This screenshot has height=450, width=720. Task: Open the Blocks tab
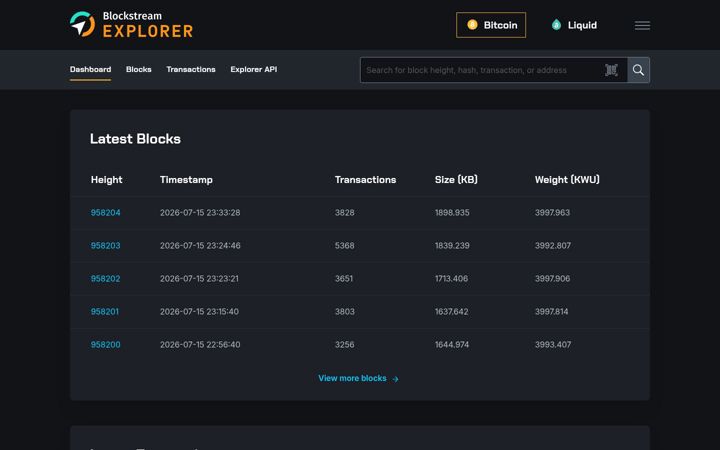click(139, 69)
